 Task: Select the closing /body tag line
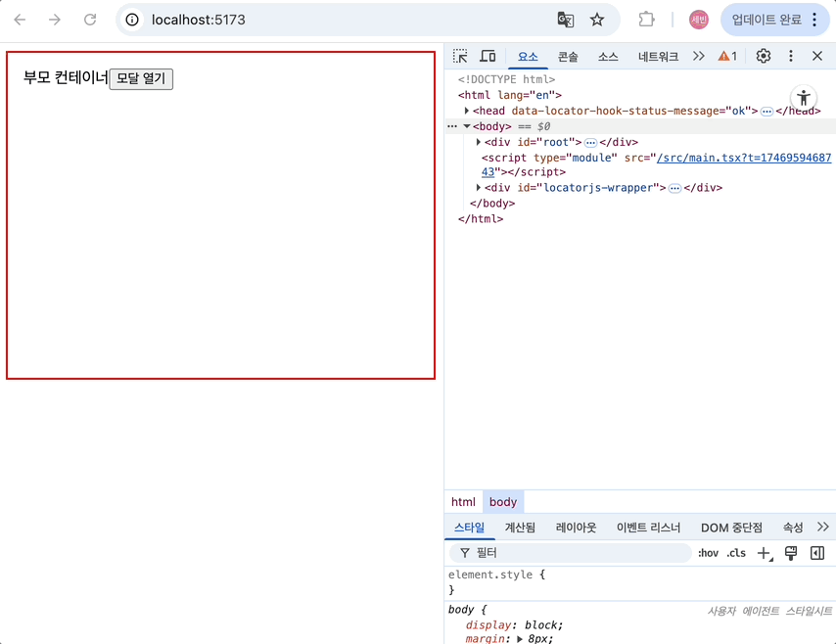click(x=492, y=204)
